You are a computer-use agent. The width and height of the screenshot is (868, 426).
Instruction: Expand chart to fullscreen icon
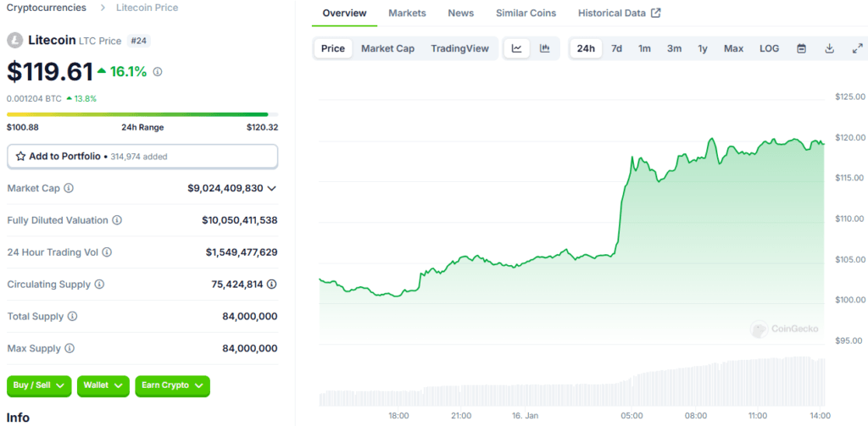[857, 48]
